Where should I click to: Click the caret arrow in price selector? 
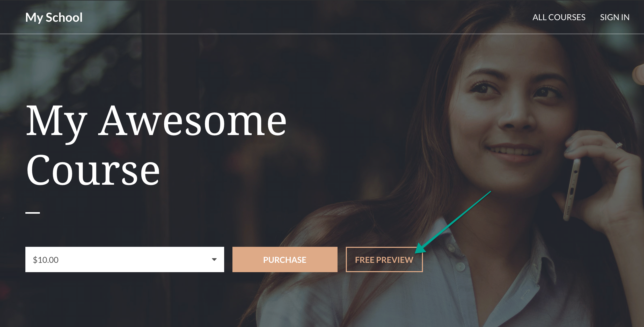click(214, 259)
